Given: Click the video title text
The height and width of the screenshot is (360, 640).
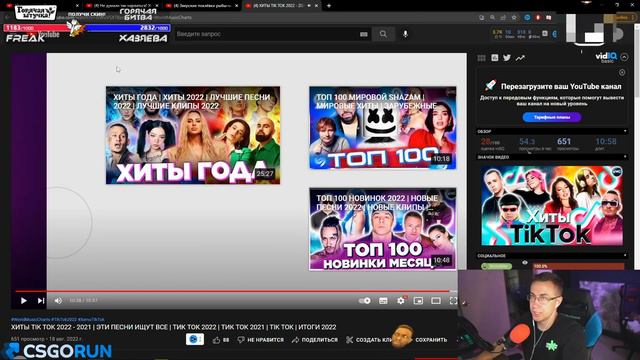Looking at the screenshot, I should point(173,327).
